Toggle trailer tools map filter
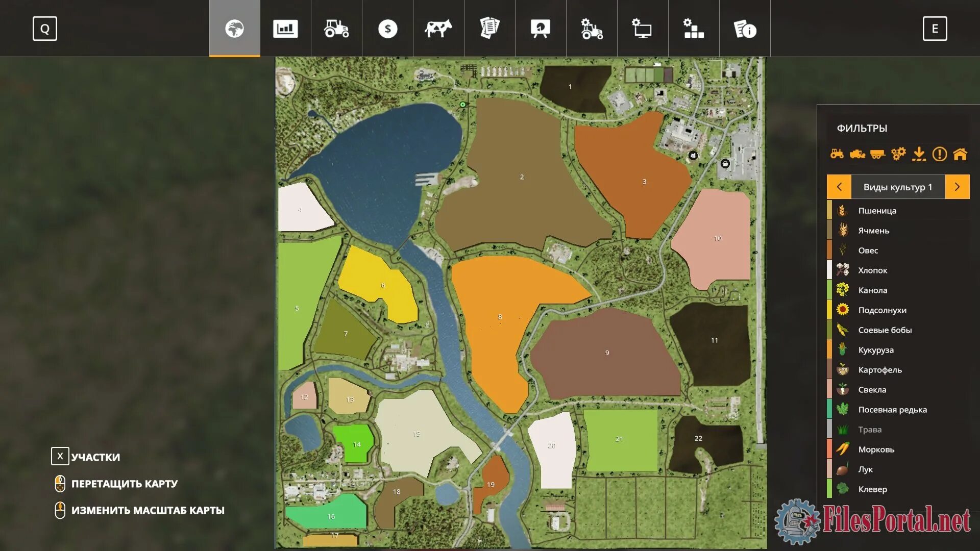980x551 pixels. (x=877, y=154)
